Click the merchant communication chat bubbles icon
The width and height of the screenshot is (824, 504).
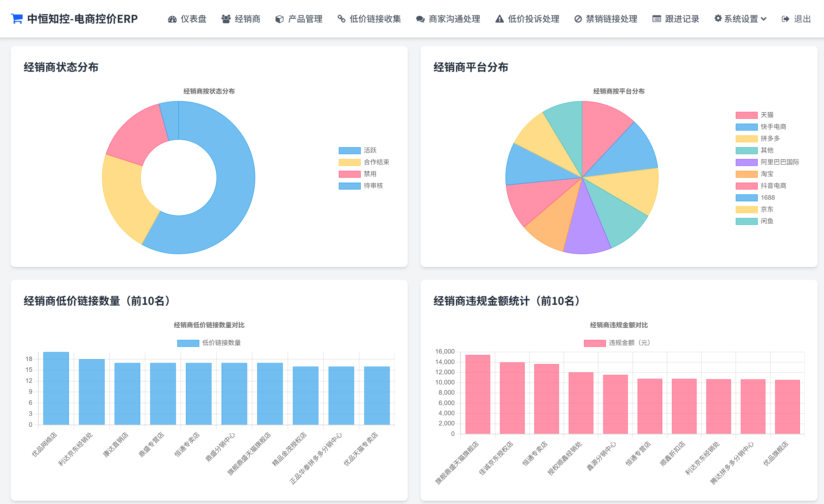(x=420, y=19)
